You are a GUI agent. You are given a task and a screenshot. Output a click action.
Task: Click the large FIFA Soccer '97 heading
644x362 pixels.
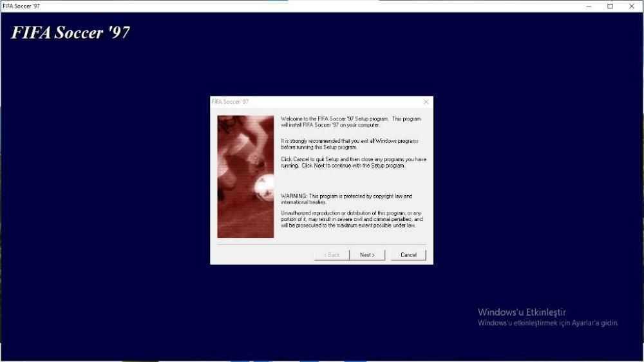(x=70, y=33)
